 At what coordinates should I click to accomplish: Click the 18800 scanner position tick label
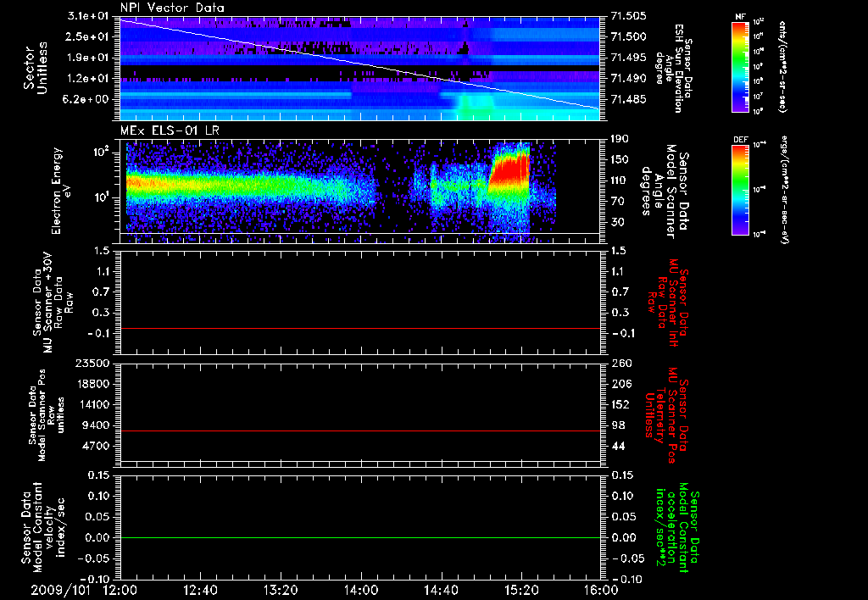click(x=92, y=384)
